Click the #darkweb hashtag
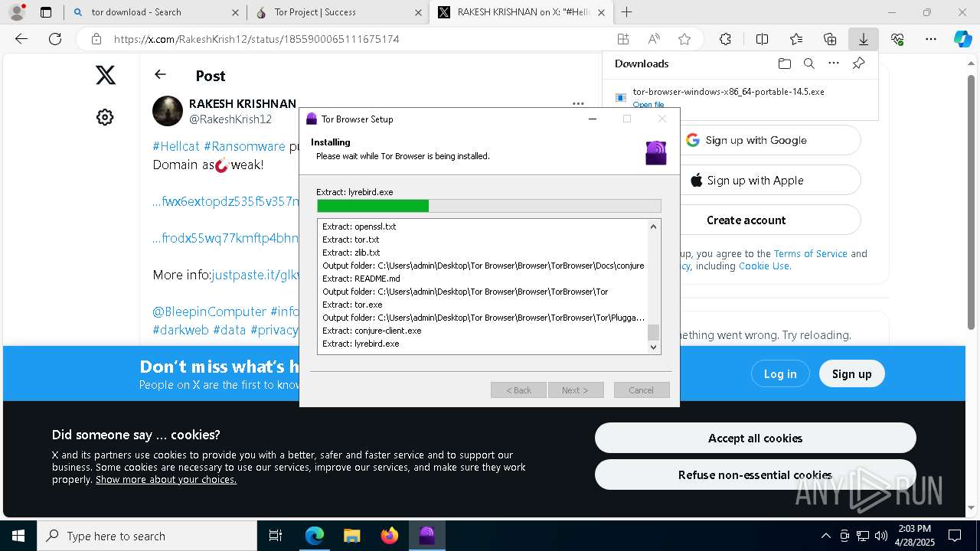The image size is (980, 551). (x=181, y=330)
